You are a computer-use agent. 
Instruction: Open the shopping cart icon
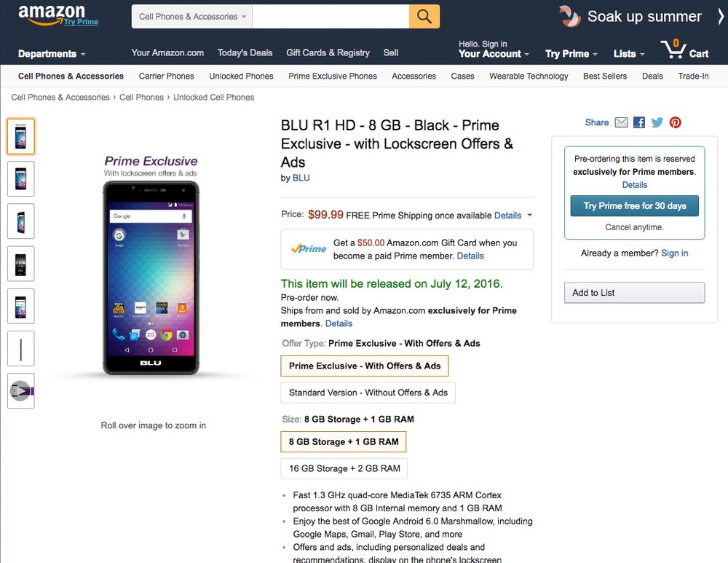684,51
